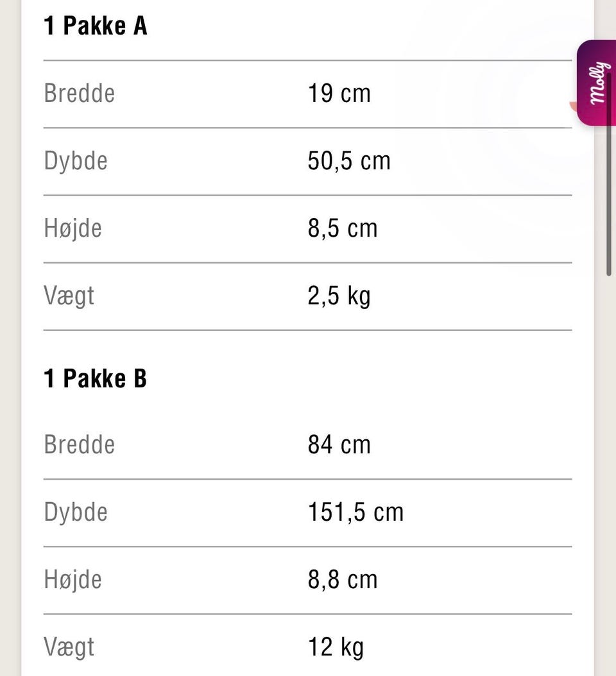This screenshot has width=616, height=676.
Task: Select the 50,5 cm depth value
Action: pos(349,161)
